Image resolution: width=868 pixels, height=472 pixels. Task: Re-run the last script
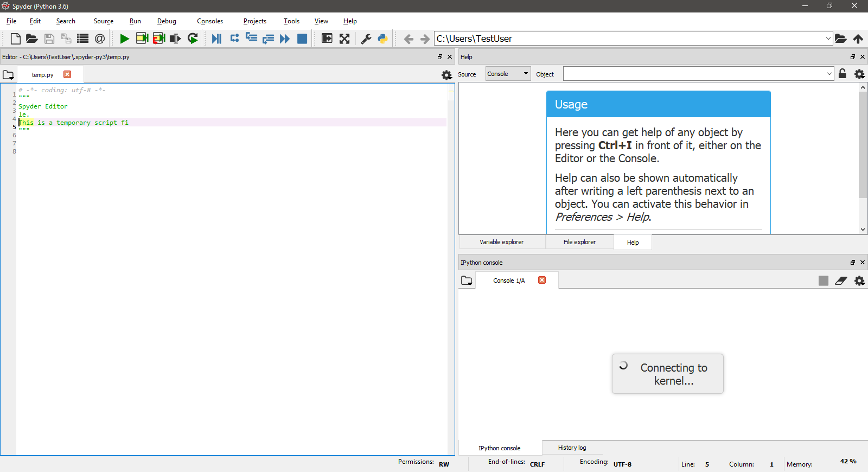pos(193,39)
